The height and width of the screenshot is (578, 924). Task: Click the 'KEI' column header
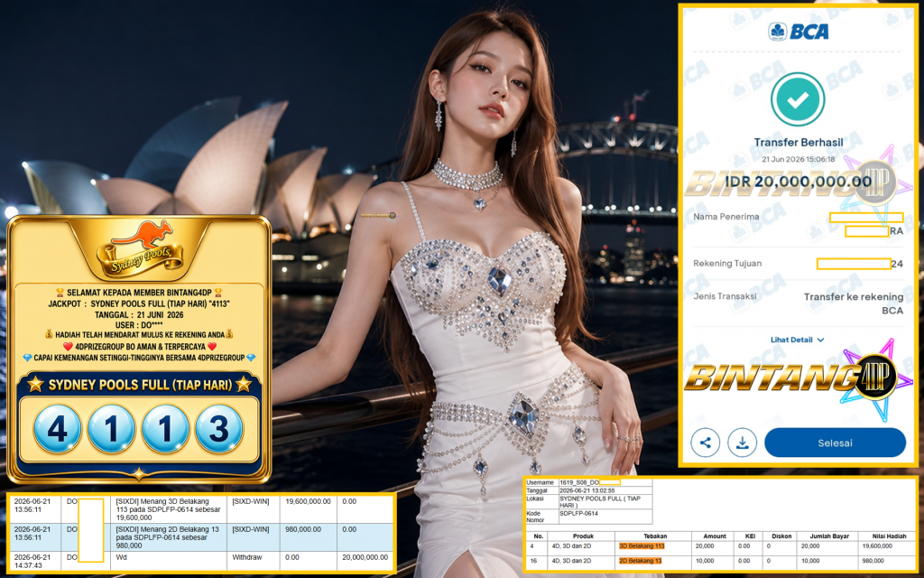click(750, 536)
